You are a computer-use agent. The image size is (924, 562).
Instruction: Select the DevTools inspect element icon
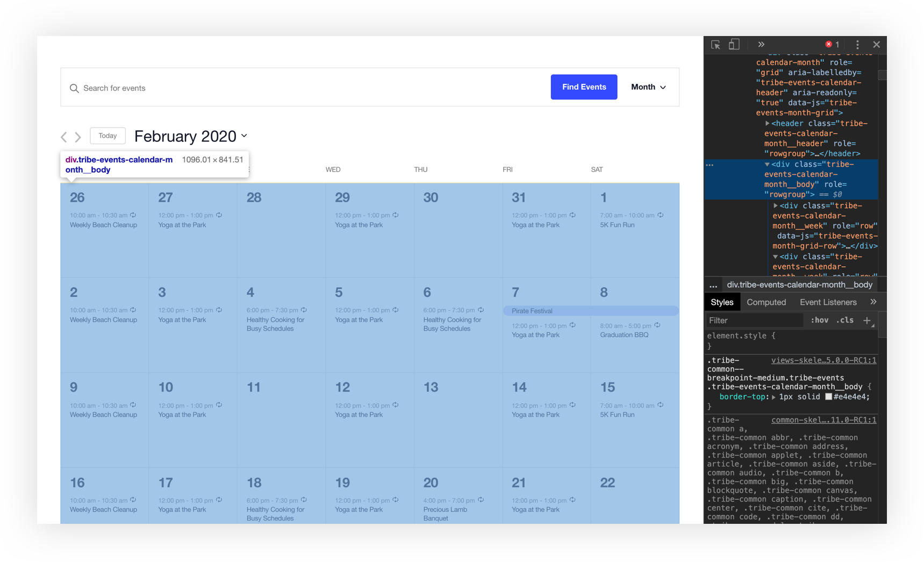point(715,45)
